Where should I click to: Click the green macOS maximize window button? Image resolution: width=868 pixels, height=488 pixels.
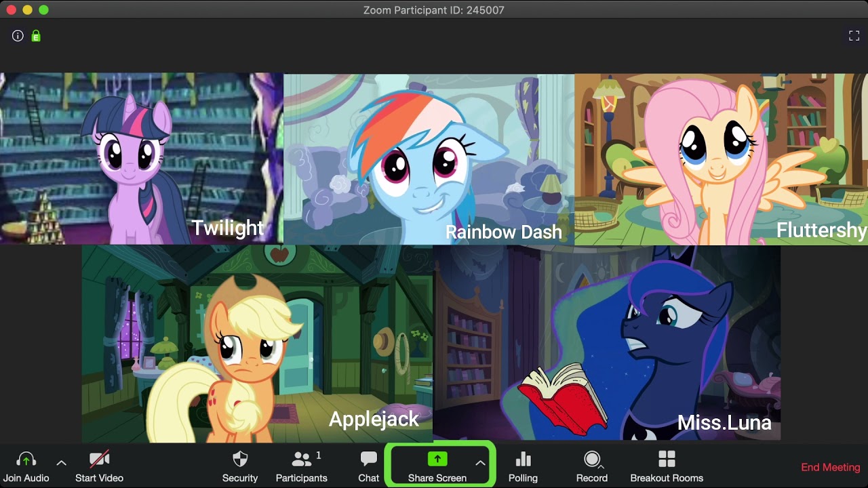click(x=43, y=10)
